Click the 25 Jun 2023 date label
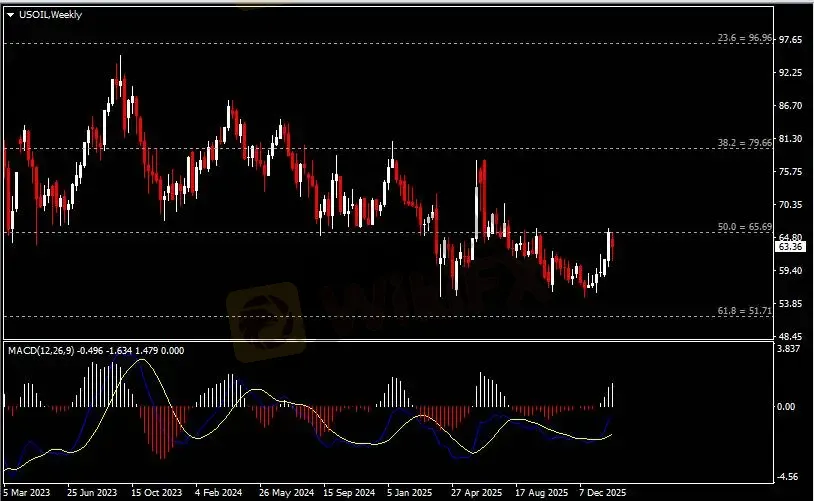This screenshot has height=501, width=814. tap(92, 492)
